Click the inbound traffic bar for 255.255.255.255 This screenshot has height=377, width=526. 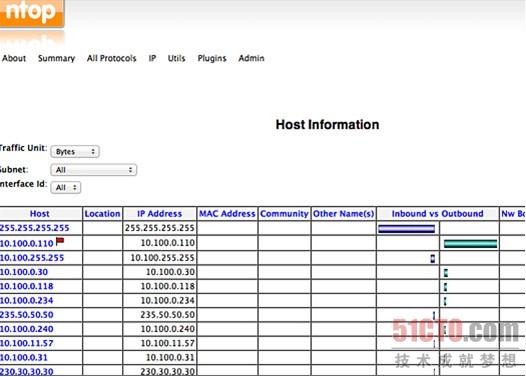[x=407, y=229]
